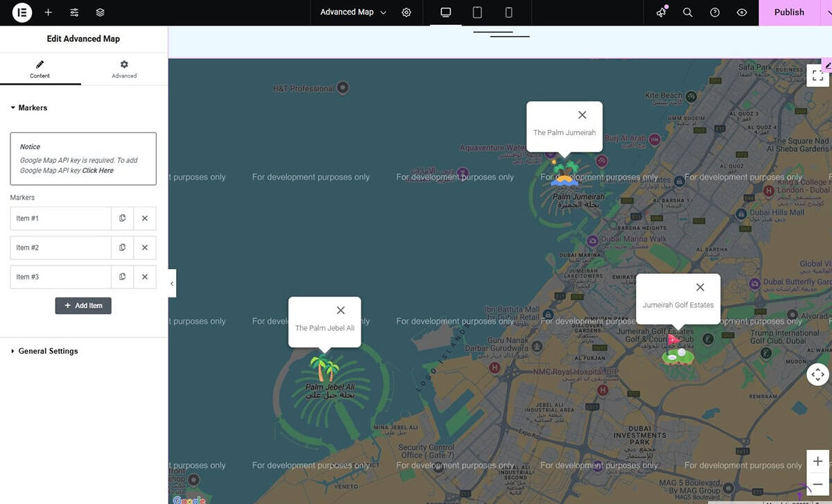Close the Jumeirah Golf Estates info window
Image resolution: width=832 pixels, height=504 pixels.
700,287
